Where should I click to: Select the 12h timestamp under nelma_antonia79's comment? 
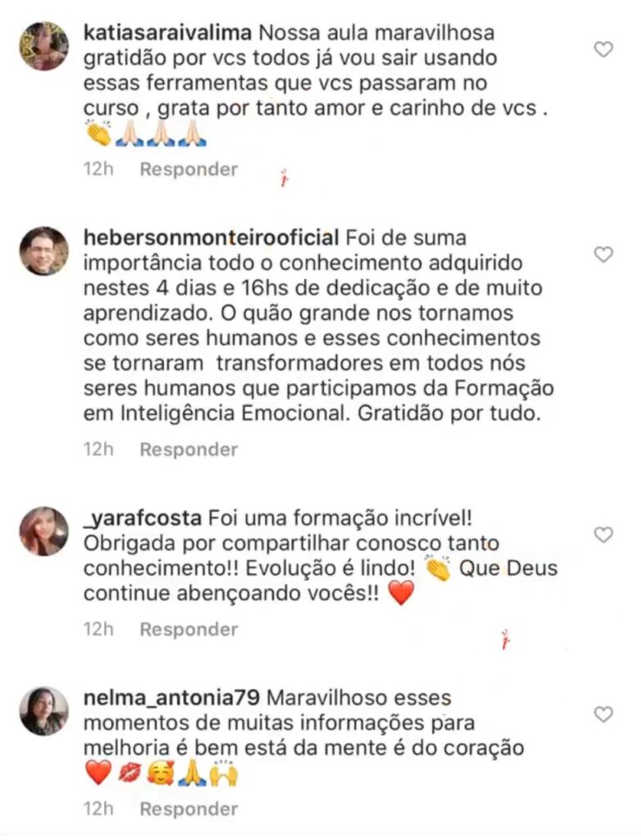tap(98, 809)
